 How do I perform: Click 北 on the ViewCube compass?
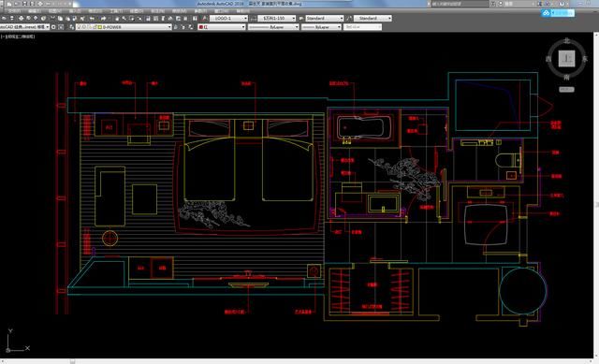pos(567,40)
